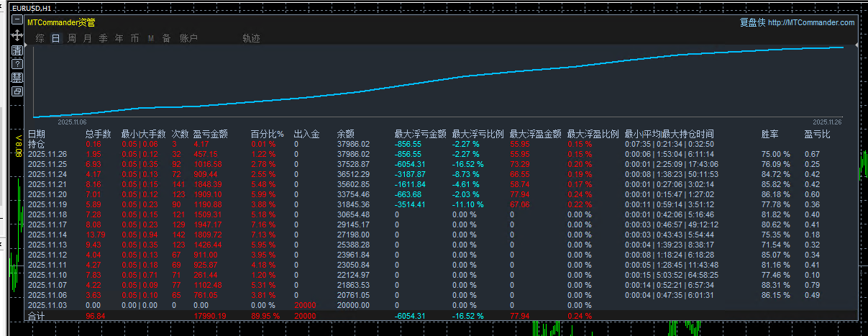Select the 2025.11.10 date row

pyautogui.click(x=47, y=275)
